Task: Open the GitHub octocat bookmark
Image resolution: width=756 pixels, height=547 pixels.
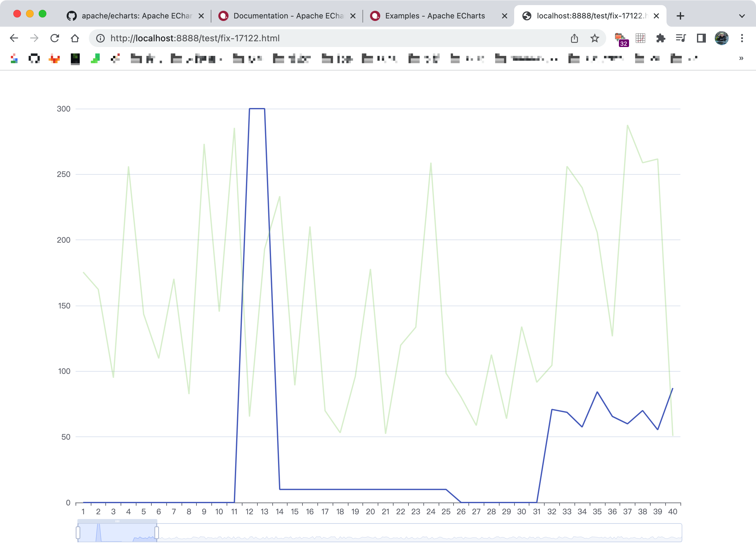Action: coord(34,59)
